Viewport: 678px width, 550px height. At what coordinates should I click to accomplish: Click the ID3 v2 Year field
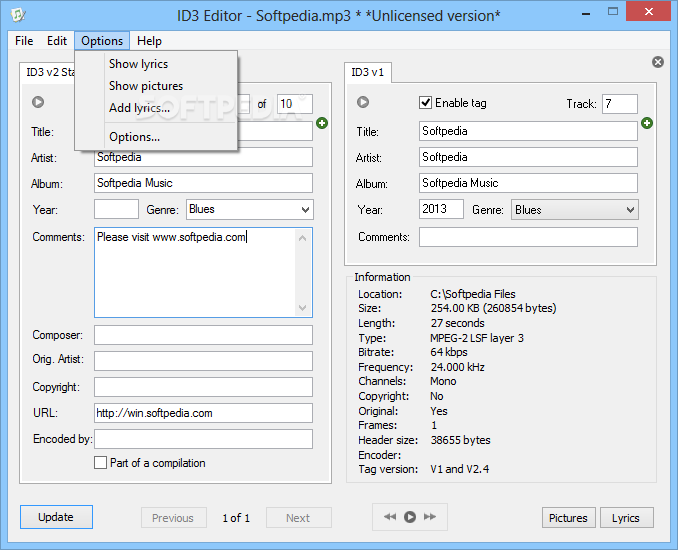coord(116,209)
